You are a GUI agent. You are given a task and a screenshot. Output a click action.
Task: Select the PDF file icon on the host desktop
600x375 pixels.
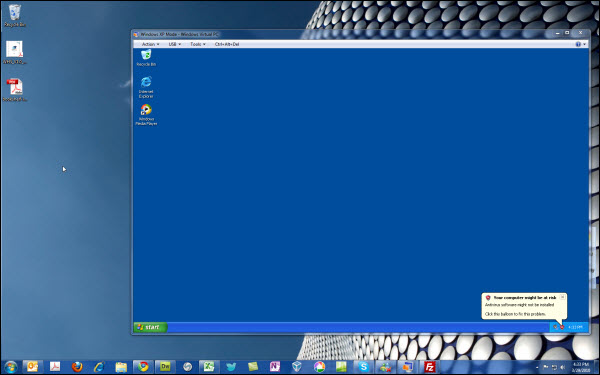(x=15, y=90)
